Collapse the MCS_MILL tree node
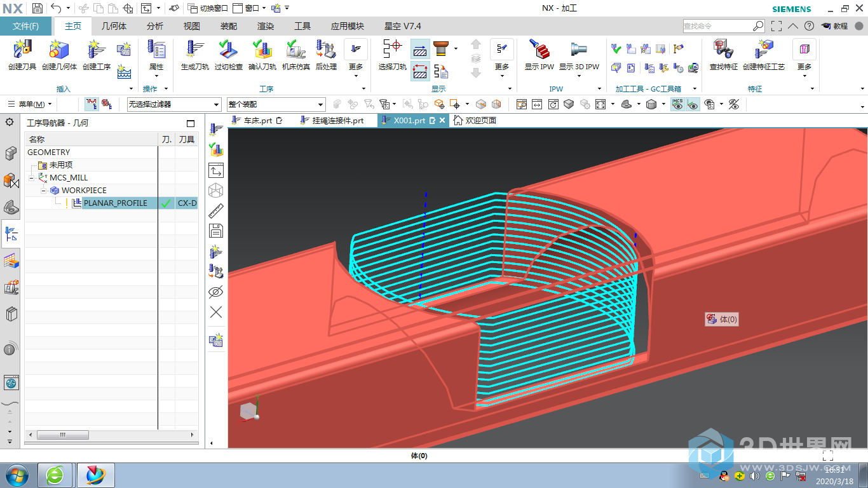Viewport: 868px width, 488px height. (x=32, y=178)
